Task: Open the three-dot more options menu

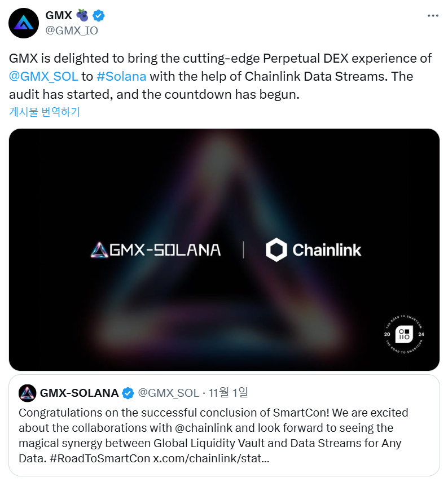Action: 433,16
